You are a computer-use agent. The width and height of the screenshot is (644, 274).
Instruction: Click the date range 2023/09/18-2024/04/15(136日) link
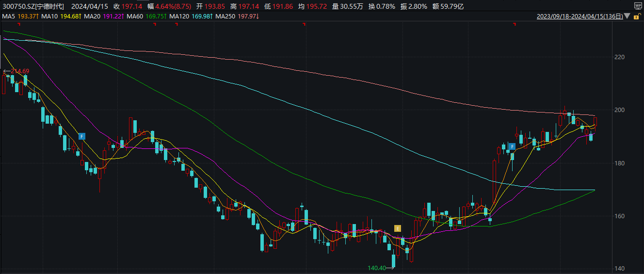click(x=579, y=16)
